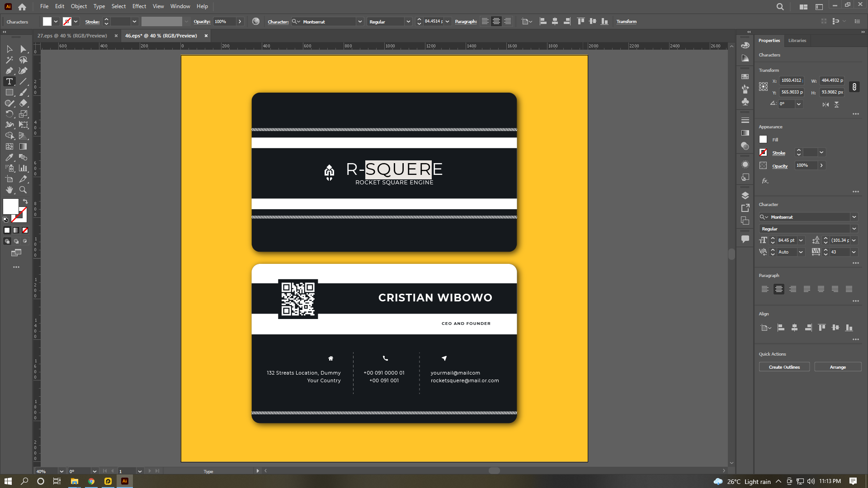
Task: Open the rotation angle dropdown in Transform
Action: coord(798,104)
